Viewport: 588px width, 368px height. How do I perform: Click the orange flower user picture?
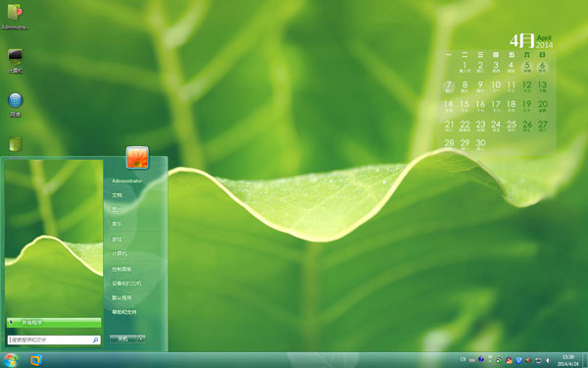(137, 157)
